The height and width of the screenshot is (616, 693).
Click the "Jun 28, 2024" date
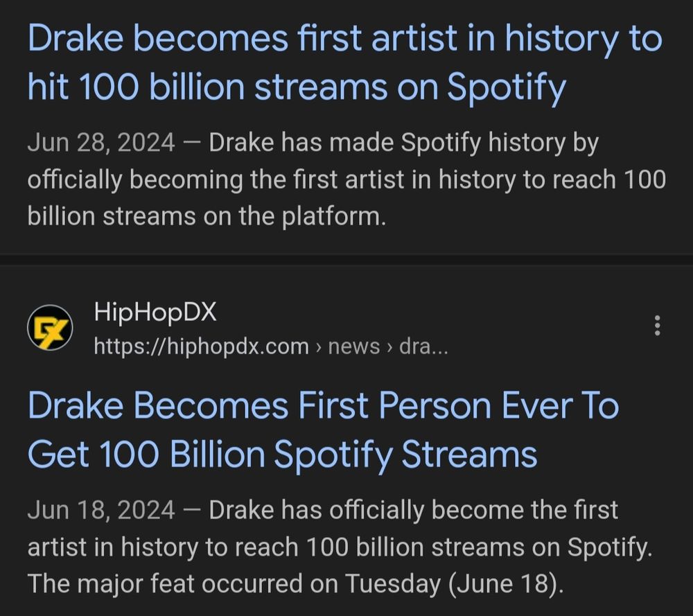coord(101,143)
